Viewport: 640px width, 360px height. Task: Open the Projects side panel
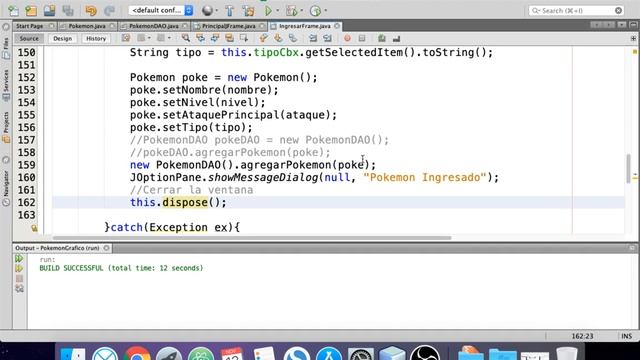point(6,127)
